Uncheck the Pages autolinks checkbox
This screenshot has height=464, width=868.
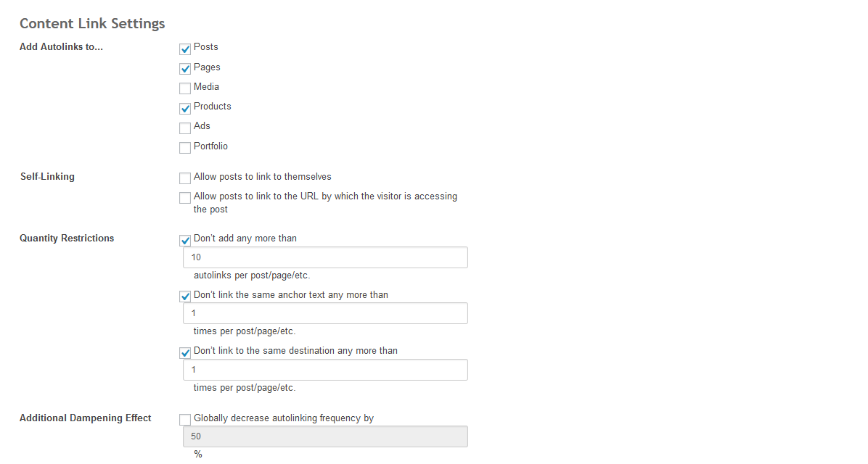(x=185, y=69)
